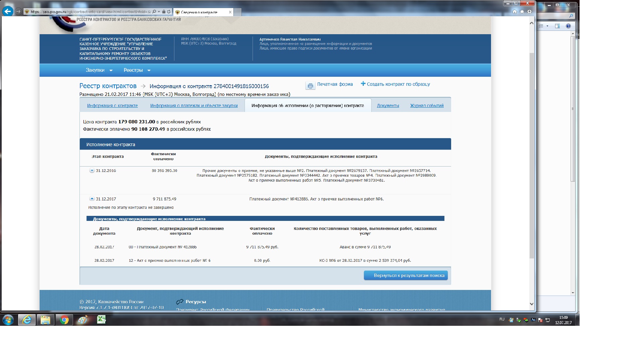Open a new blank browser tab
Screen dimensions: 644x362
(x=237, y=12)
